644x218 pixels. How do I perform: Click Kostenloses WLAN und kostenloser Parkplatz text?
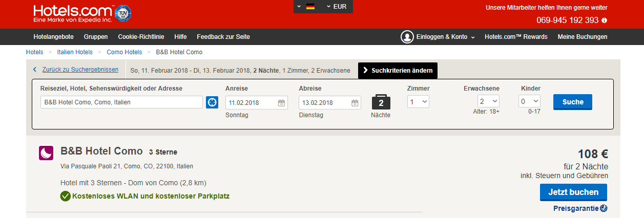point(151,196)
